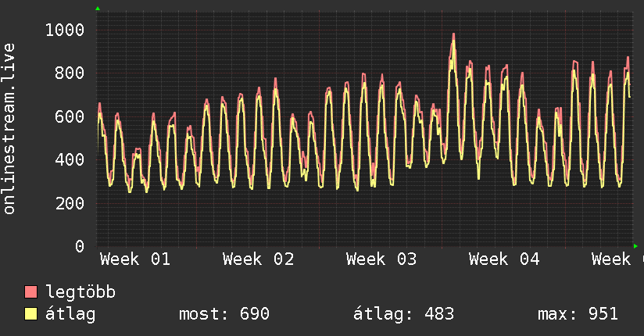Image resolution: width=644 pixels, height=336 pixels.
Task: Click the "átlag: 483" statistic
Action: [x=404, y=314]
